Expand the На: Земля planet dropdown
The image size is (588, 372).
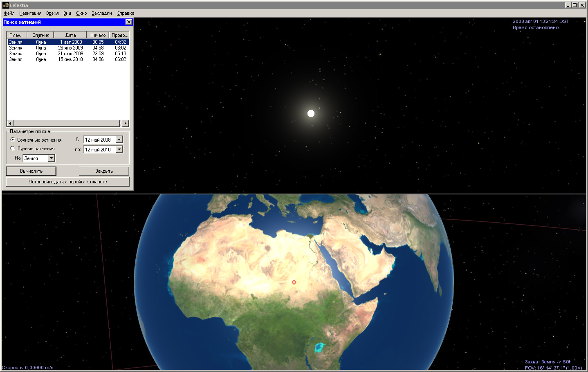point(52,158)
